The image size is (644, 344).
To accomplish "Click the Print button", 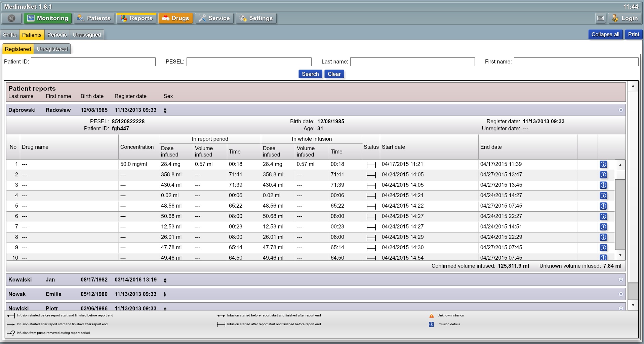I will (634, 34).
